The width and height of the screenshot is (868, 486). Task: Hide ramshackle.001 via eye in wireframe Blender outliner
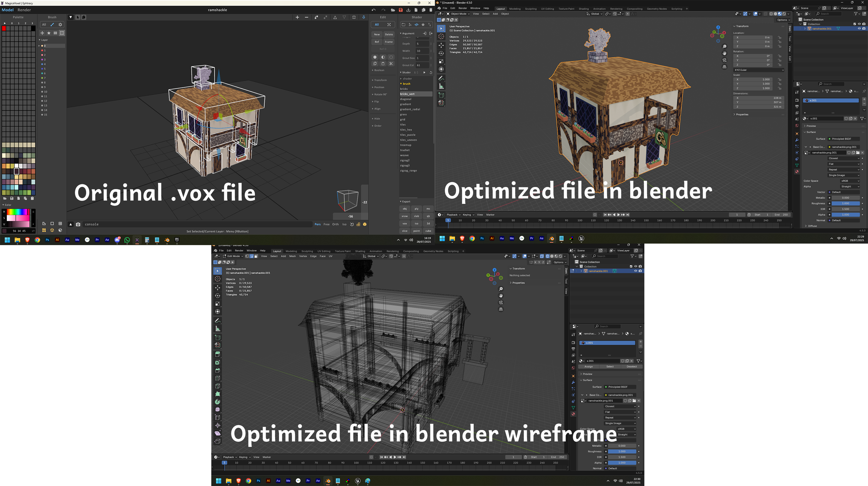pos(636,271)
